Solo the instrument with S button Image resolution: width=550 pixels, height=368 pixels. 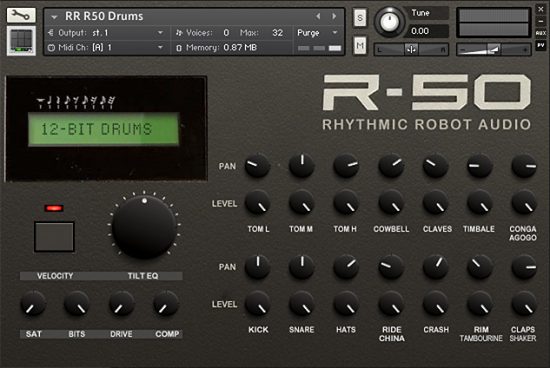[360, 18]
